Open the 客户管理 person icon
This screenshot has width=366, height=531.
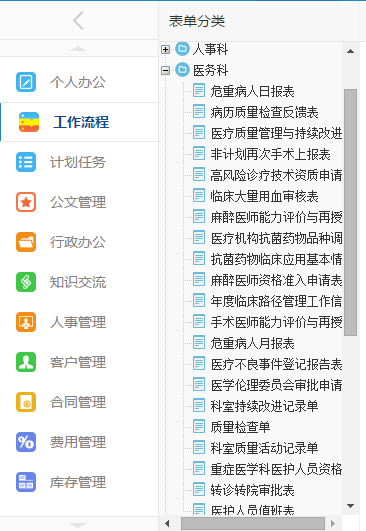[x=26, y=362]
